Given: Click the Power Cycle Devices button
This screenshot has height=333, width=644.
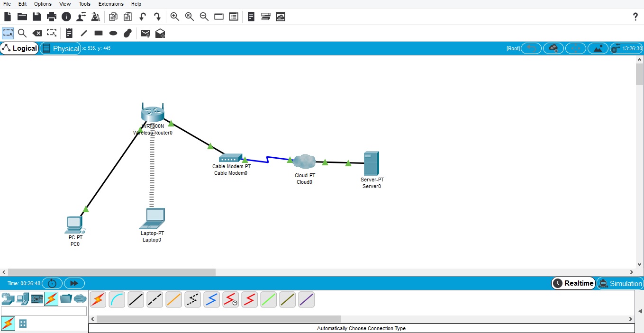Looking at the screenshot, I should [x=52, y=283].
